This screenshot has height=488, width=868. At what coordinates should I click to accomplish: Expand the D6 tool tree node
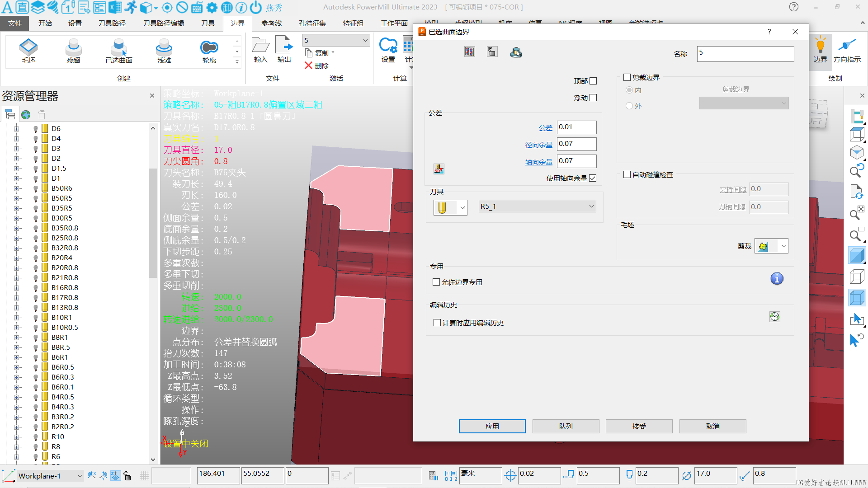click(x=17, y=129)
